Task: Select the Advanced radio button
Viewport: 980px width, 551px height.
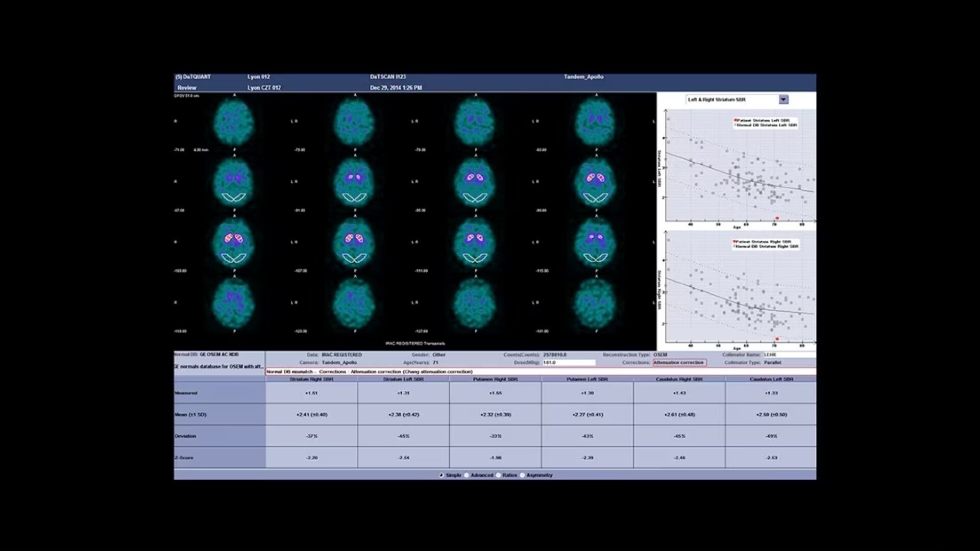Action: [467, 475]
